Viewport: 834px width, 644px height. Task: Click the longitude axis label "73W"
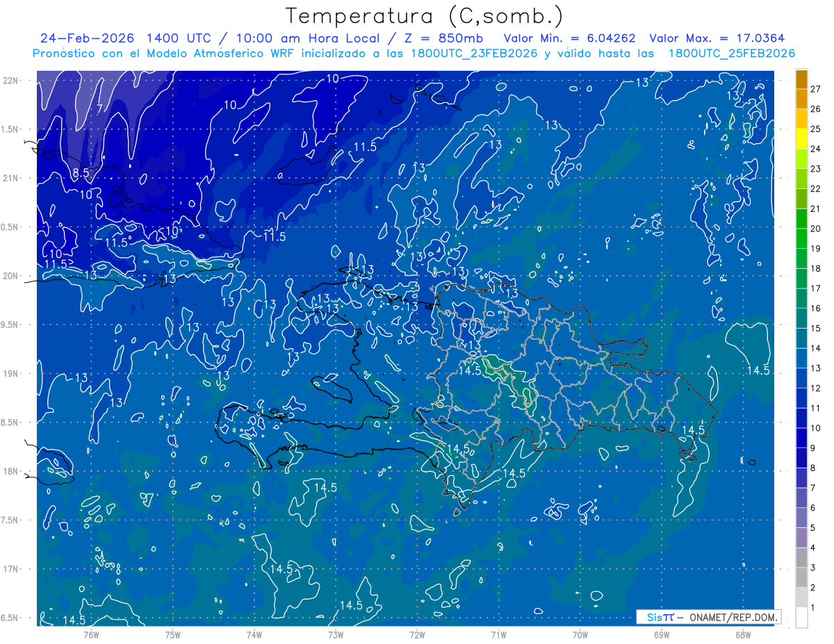[x=336, y=634]
